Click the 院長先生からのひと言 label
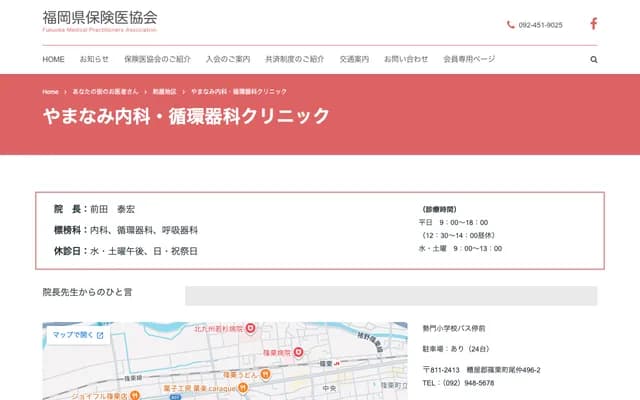The width and height of the screenshot is (640, 400). (x=87, y=292)
